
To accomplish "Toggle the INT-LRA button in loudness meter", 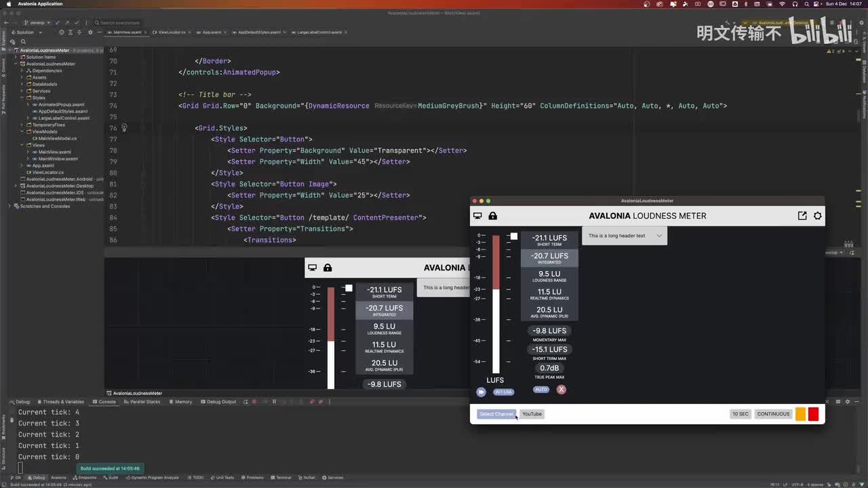I will coord(504,392).
